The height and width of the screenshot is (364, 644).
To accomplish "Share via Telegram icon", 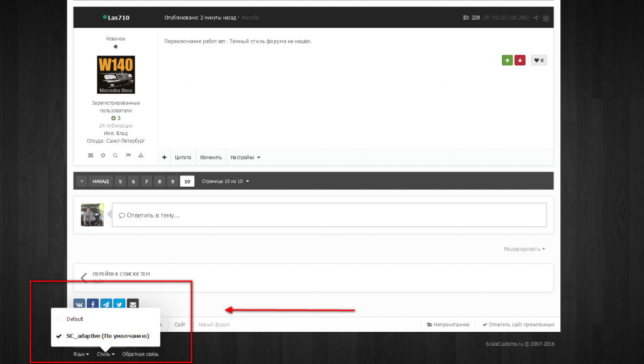I will 106,305.
